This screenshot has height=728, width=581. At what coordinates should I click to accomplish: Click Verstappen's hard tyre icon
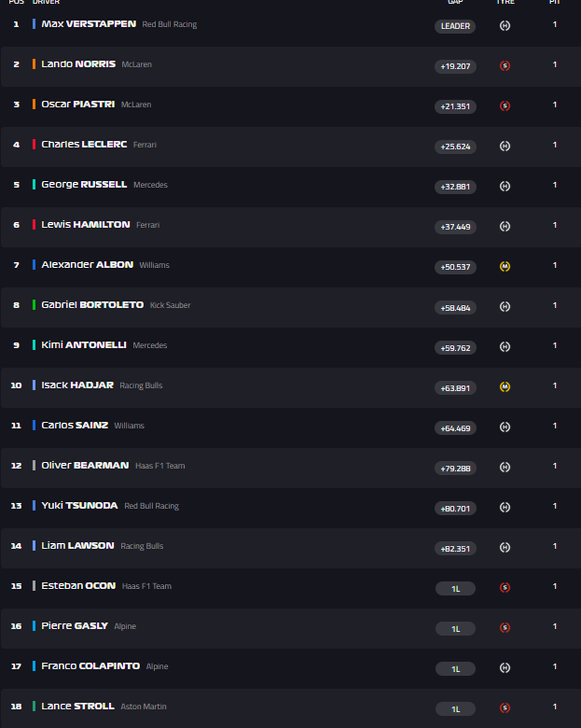505,26
